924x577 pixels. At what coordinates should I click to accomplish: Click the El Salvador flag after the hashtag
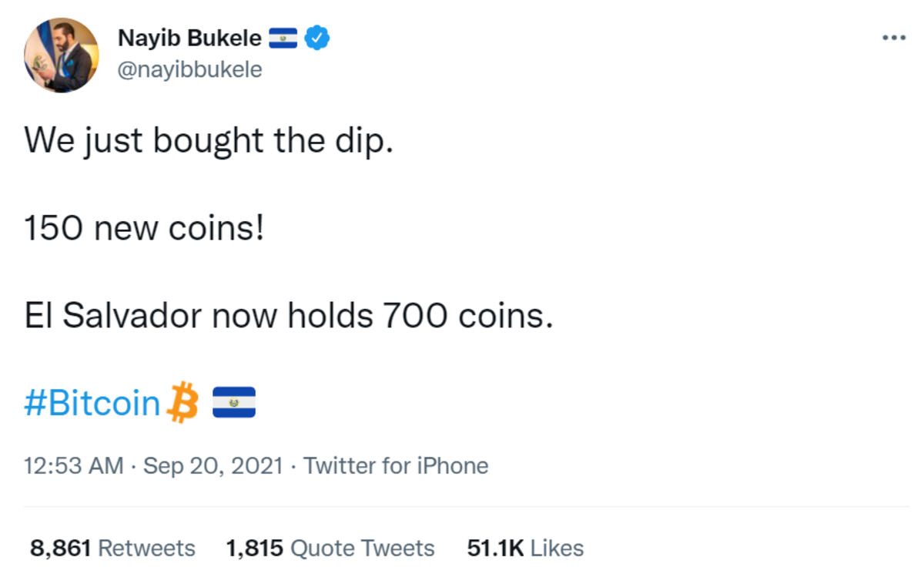pos(233,402)
